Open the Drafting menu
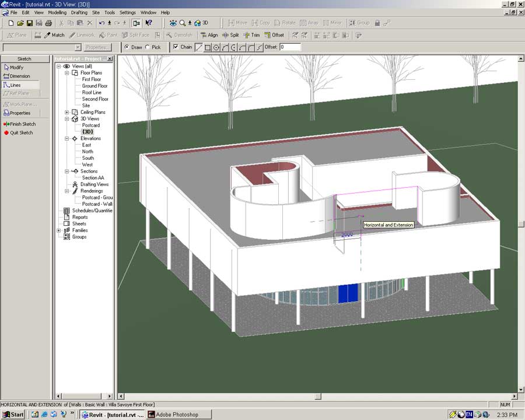Image resolution: width=525 pixels, height=420 pixels. point(79,12)
